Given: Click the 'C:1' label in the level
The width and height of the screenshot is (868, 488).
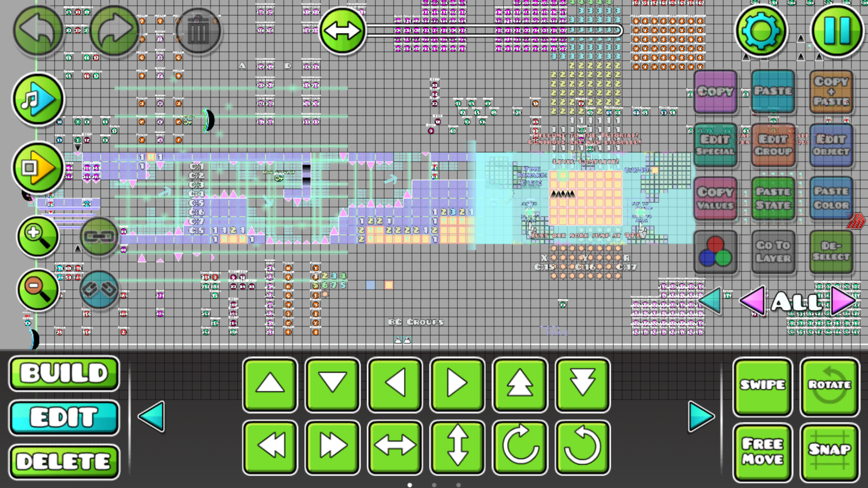Looking at the screenshot, I should pos(196,166).
